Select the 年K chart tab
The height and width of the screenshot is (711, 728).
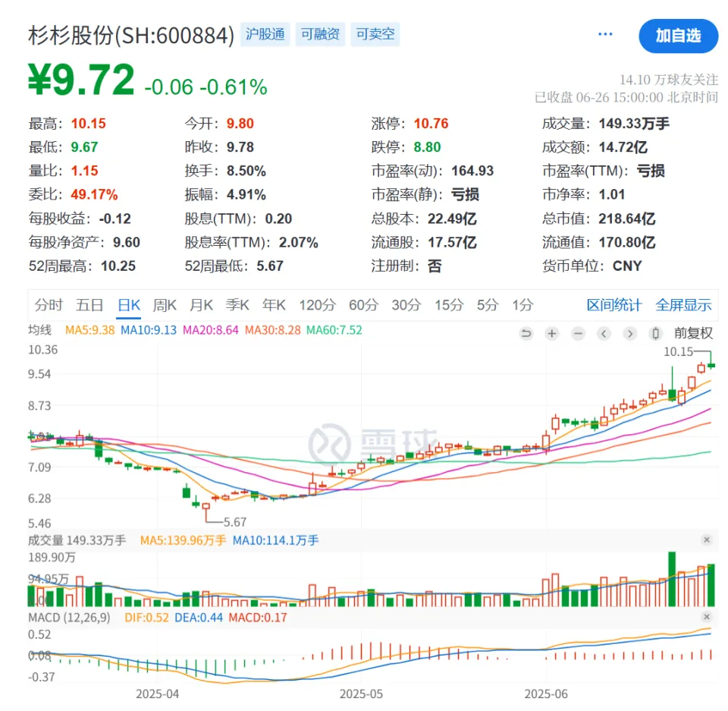274,305
